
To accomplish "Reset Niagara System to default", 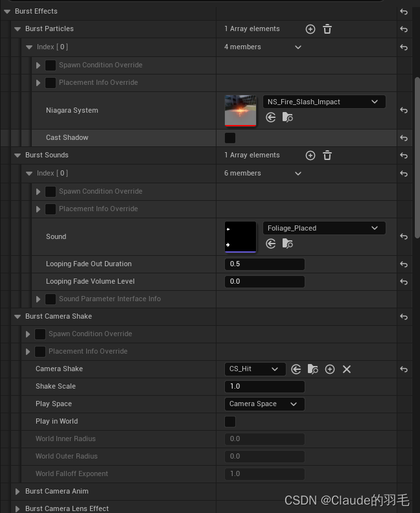I will click(x=404, y=110).
